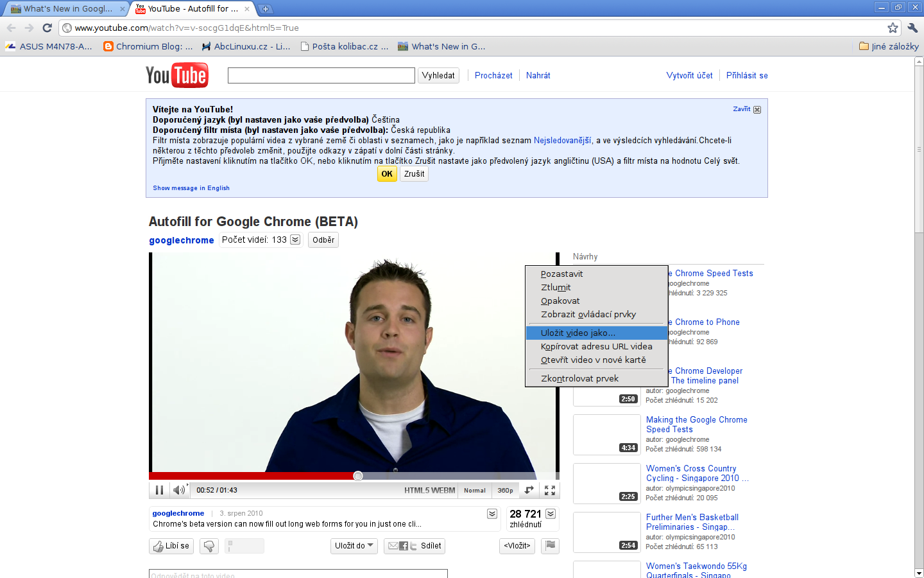The width and height of the screenshot is (924, 578).
Task: Click Vytvořit účet link
Action: click(690, 75)
